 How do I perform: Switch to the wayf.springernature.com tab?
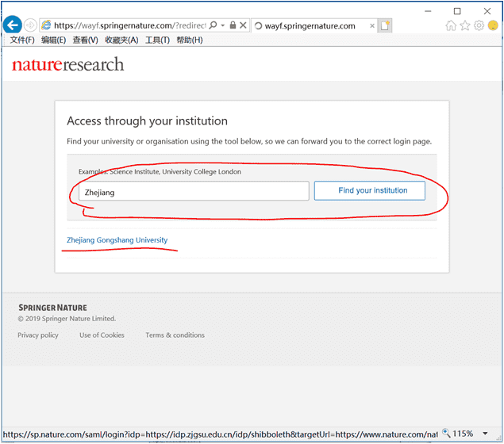[x=310, y=25]
